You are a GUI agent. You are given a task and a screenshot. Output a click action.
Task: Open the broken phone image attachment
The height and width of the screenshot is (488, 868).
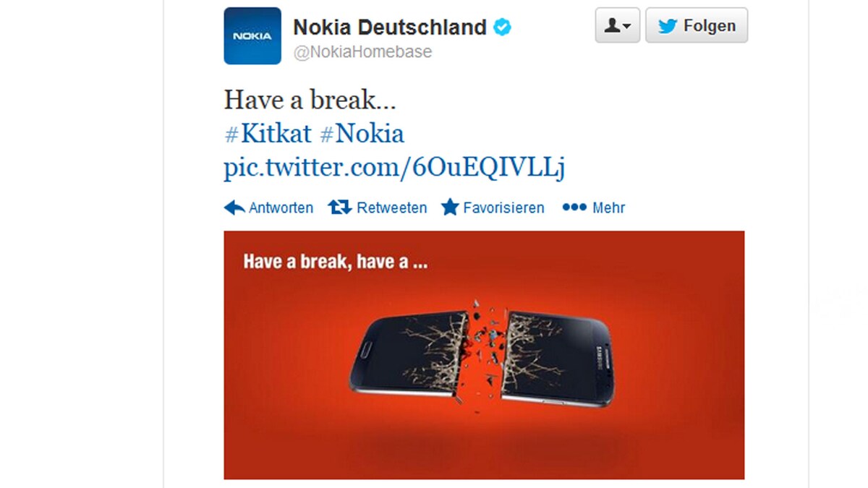tap(484, 355)
